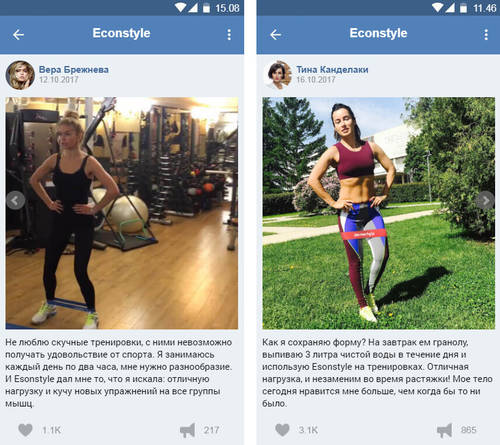Share the left post via megaphone icon

[187, 430]
